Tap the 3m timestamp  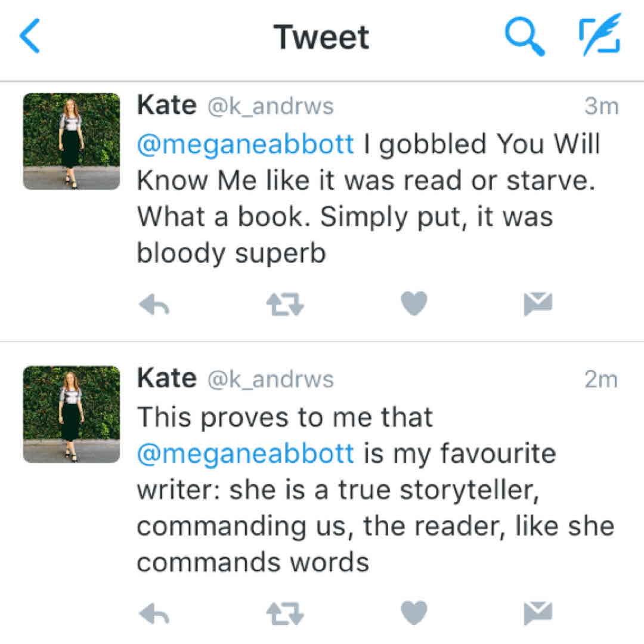(x=602, y=106)
